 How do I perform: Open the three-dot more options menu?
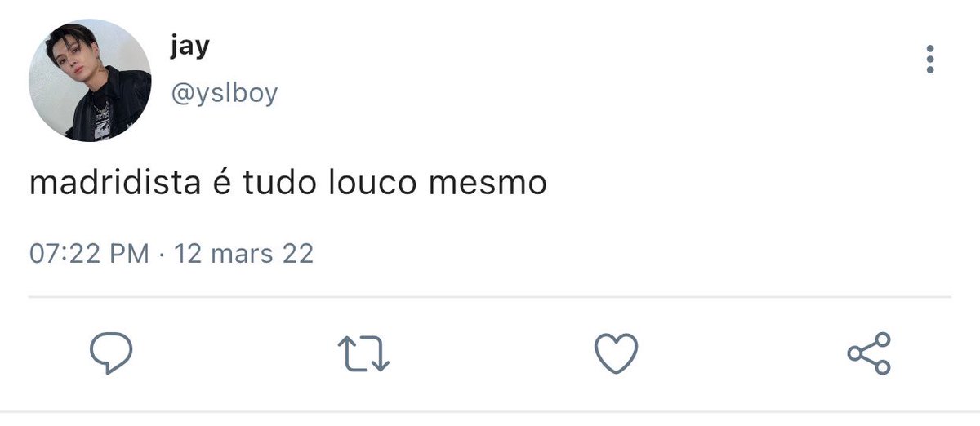click(929, 60)
